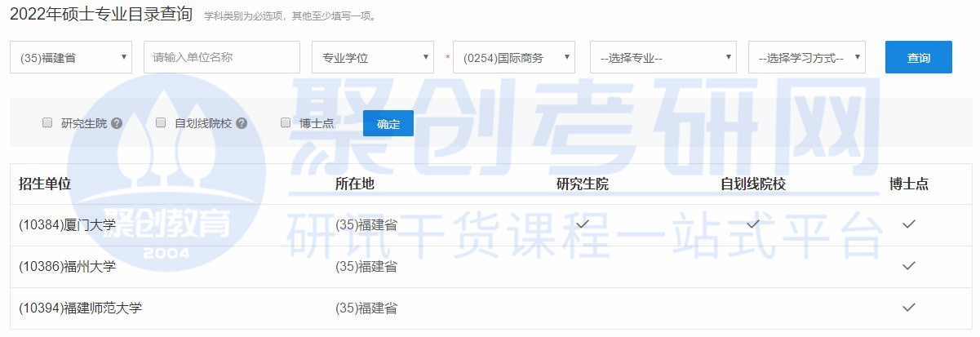Open the 选择专业 dropdown
This screenshot has width=980, height=337.
[x=663, y=57]
